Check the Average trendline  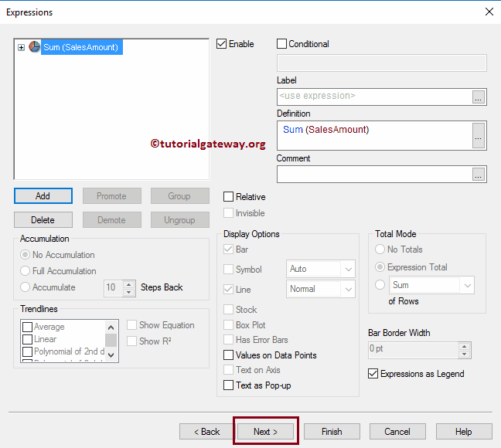[x=28, y=327]
